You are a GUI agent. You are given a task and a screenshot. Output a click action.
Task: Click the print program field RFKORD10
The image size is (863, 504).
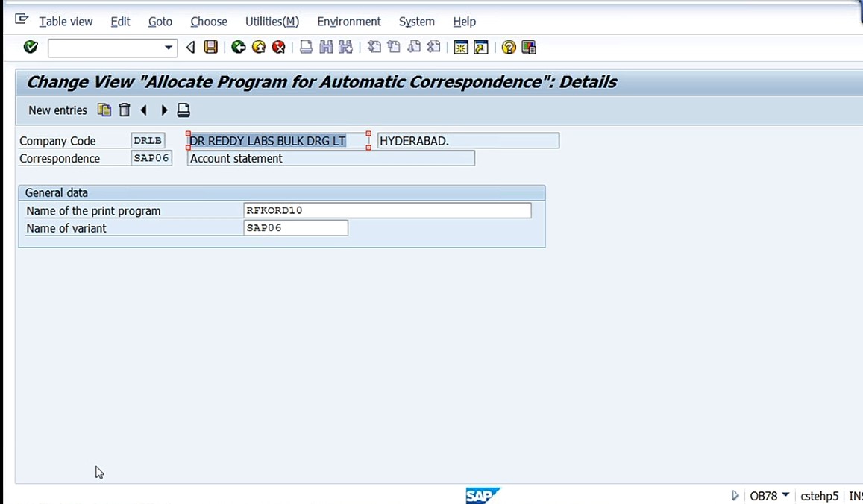tap(387, 210)
